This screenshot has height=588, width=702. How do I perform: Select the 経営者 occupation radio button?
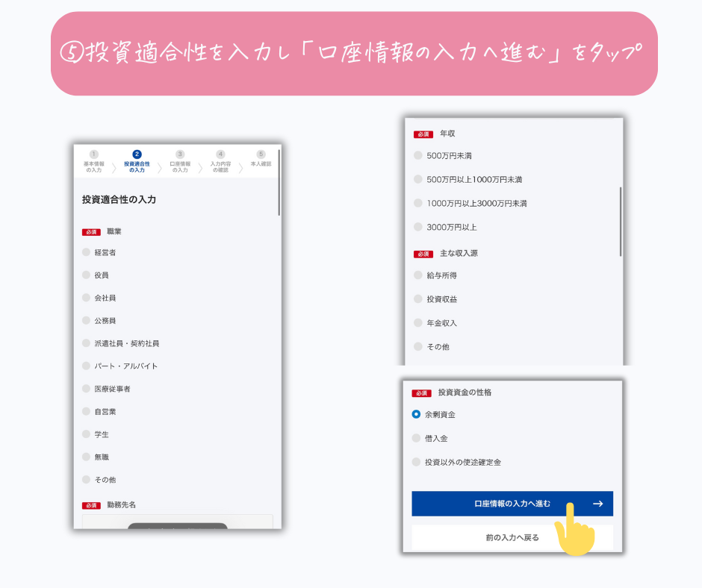click(87, 252)
